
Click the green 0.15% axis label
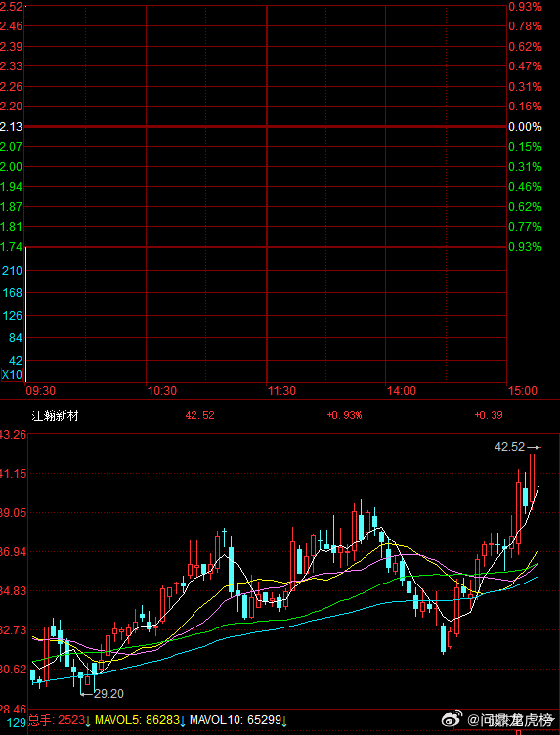(x=526, y=147)
